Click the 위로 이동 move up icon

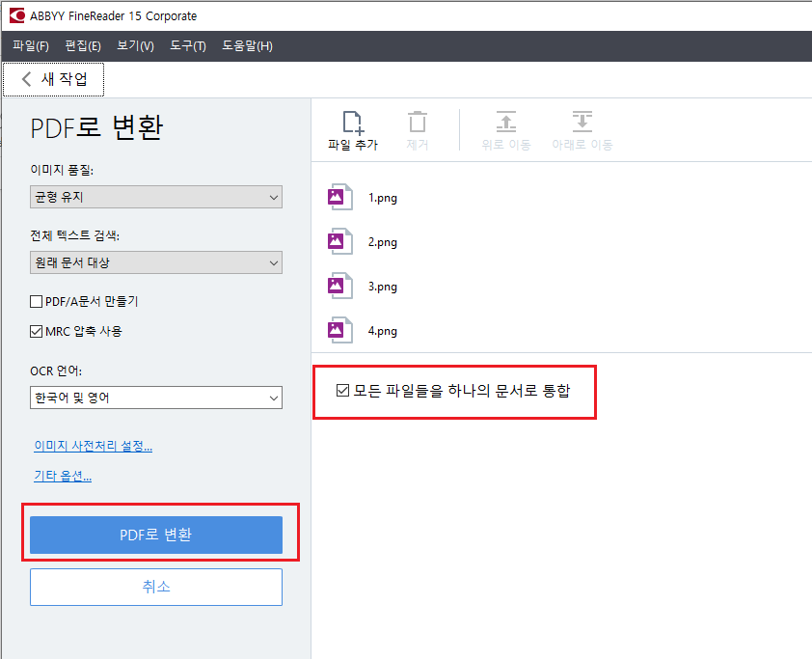pos(506,122)
